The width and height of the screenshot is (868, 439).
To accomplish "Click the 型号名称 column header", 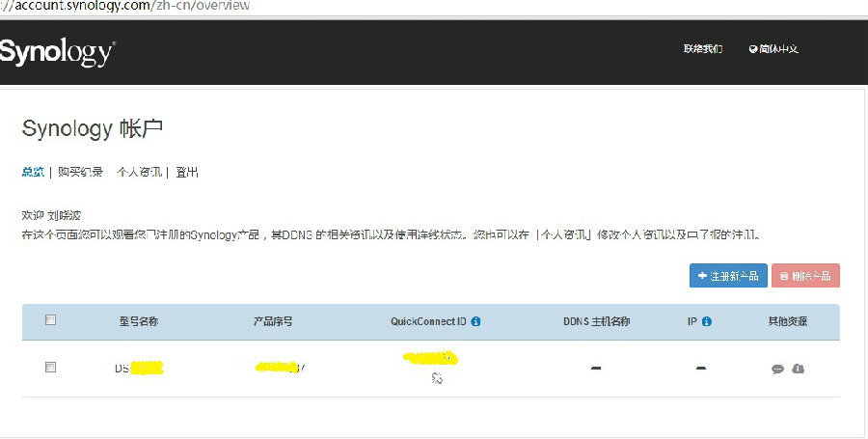I will [138, 321].
